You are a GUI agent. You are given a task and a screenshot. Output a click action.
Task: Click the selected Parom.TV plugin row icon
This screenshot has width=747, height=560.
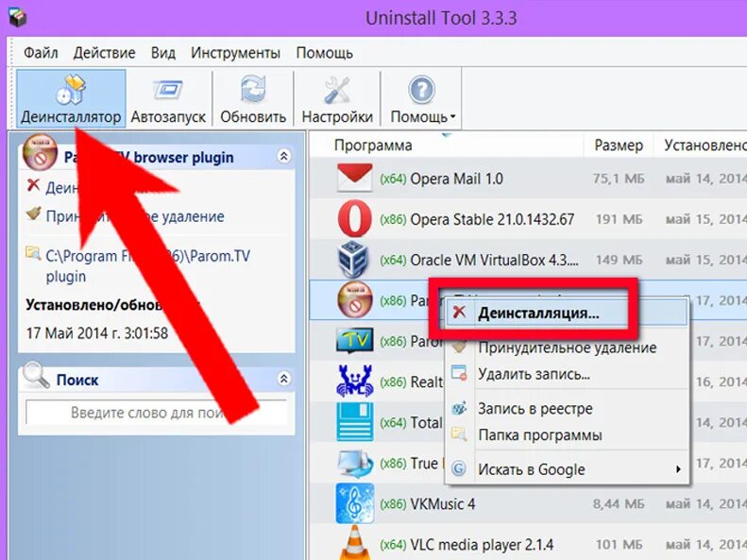[355, 299]
